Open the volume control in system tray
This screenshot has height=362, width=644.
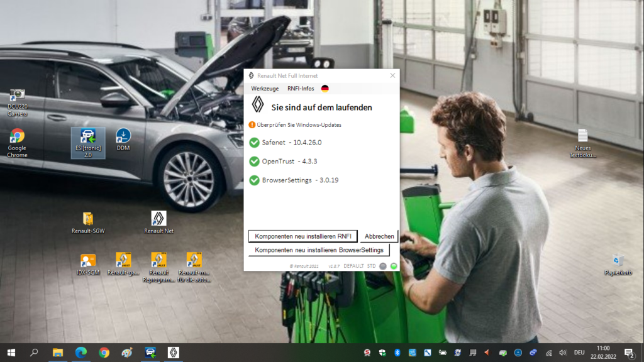tap(563, 353)
